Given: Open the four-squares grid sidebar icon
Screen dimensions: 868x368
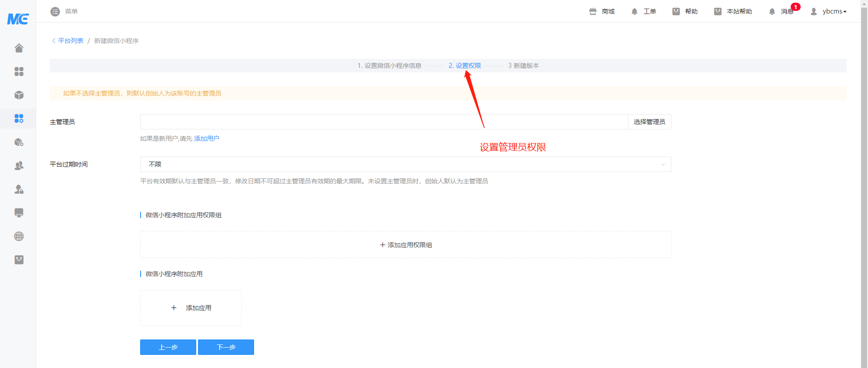Looking at the screenshot, I should coord(19,72).
